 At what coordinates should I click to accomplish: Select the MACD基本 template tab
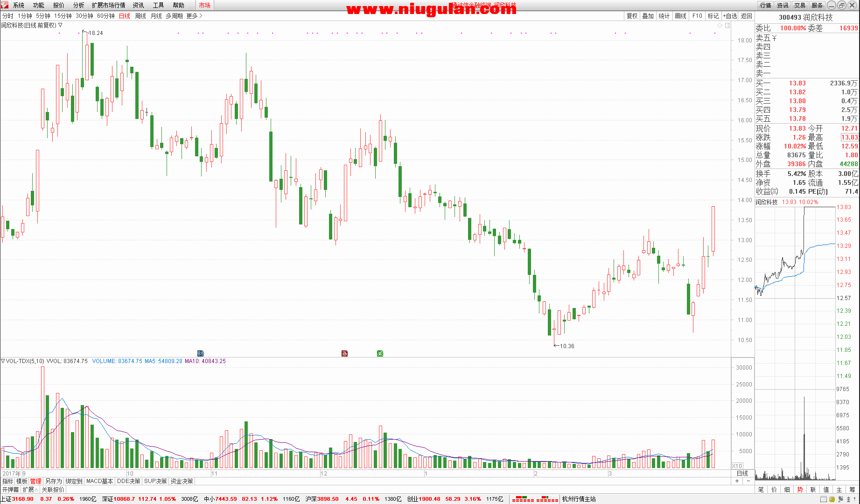pyautogui.click(x=100, y=481)
